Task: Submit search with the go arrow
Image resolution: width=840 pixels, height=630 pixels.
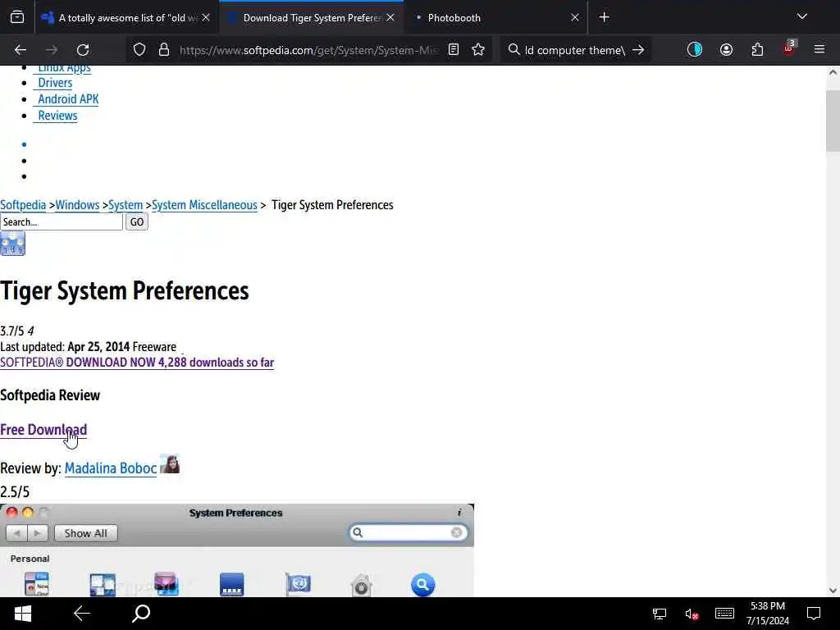Action: click(x=638, y=50)
